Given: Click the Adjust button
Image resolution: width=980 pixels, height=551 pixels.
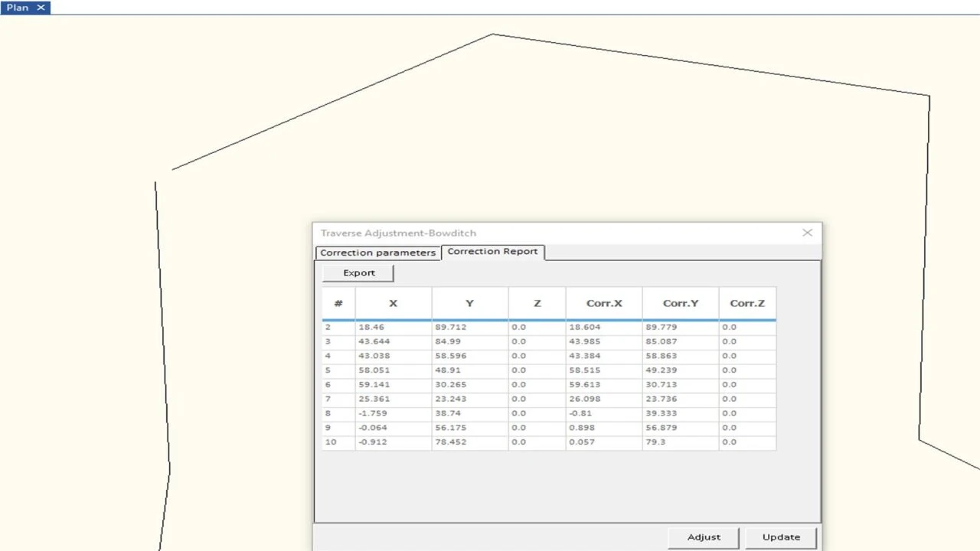Looking at the screenshot, I should (x=704, y=537).
